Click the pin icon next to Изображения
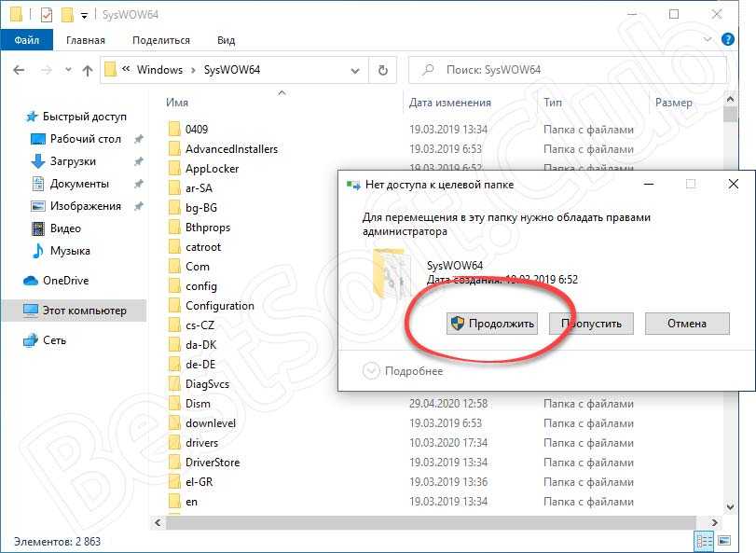Image resolution: width=756 pixels, height=553 pixels. coord(138,206)
